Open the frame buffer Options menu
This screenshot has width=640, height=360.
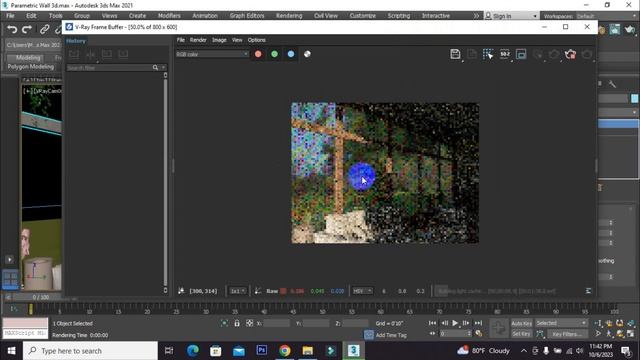pos(256,40)
